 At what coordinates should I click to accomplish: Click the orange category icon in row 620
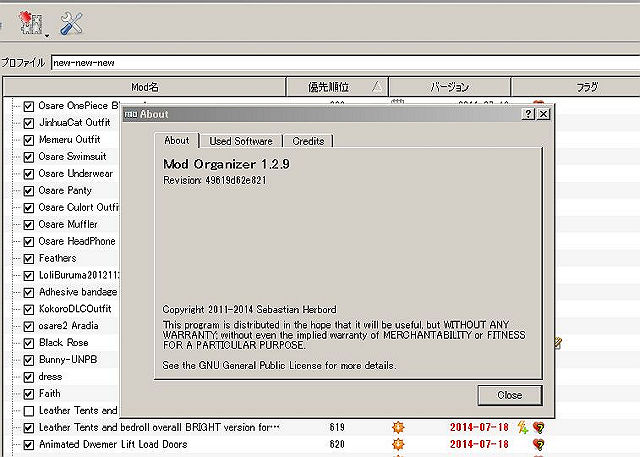(398, 444)
